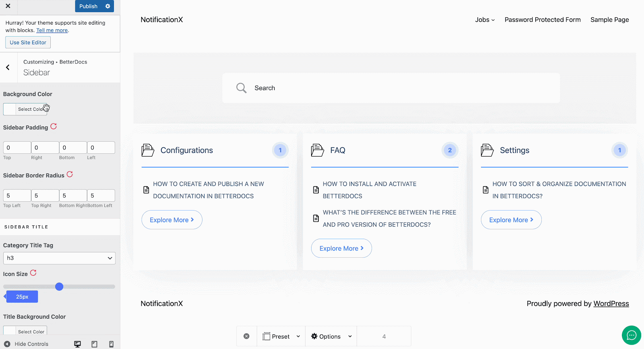Open the Options dropdown
The width and height of the screenshot is (644, 349).
click(331, 336)
